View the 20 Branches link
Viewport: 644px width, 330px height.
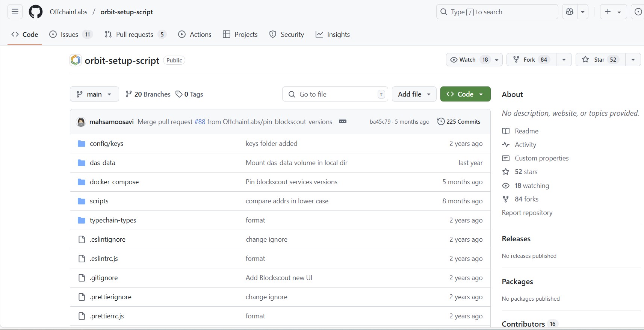point(148,94)
